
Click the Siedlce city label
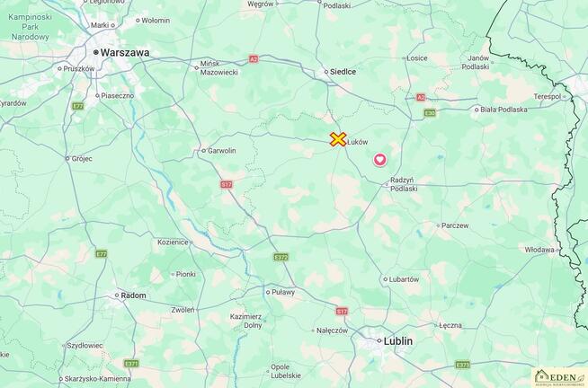[x=343, y=72]
